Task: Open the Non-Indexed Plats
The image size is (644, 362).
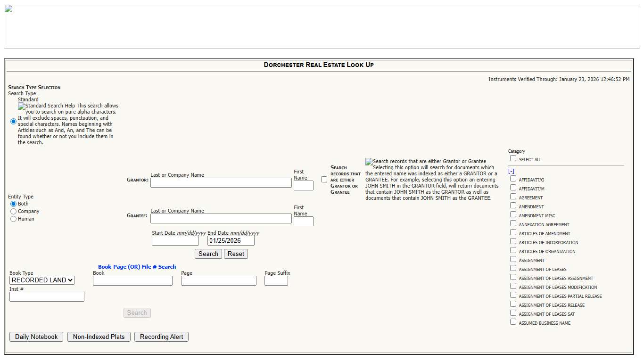Action: (99, 337)
